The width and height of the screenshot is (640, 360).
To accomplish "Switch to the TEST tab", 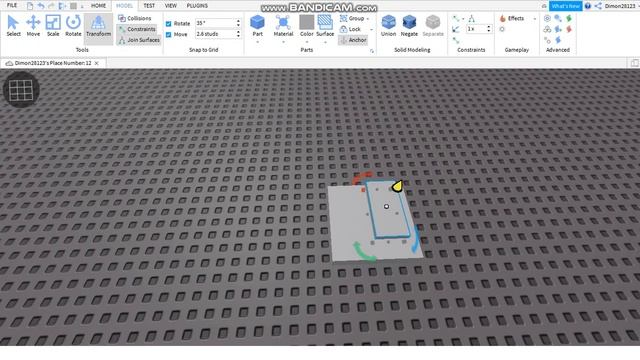I will click(x=149, y=6).
